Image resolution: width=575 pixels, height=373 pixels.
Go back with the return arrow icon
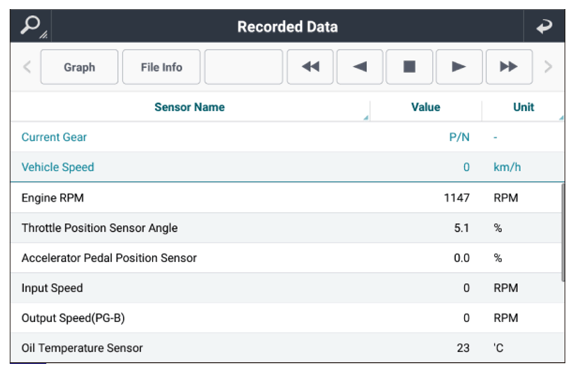point(544,26)
